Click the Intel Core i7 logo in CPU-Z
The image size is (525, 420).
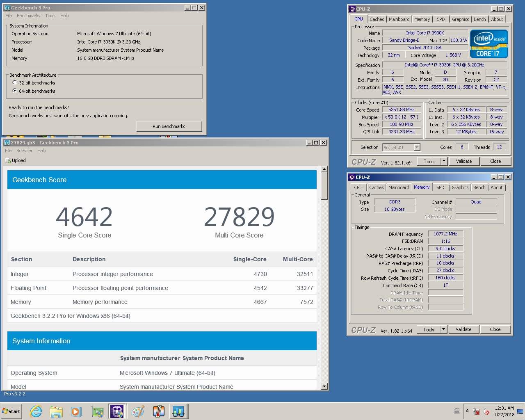pos(489,44)
